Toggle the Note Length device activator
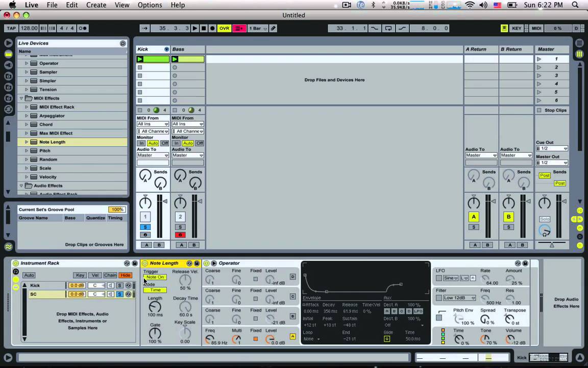 145,263
